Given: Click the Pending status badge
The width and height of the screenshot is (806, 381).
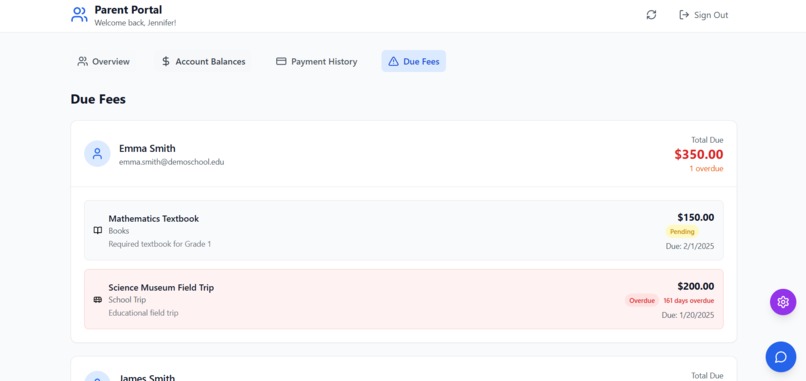Looking at the screenshot, I should coord(682,232).
